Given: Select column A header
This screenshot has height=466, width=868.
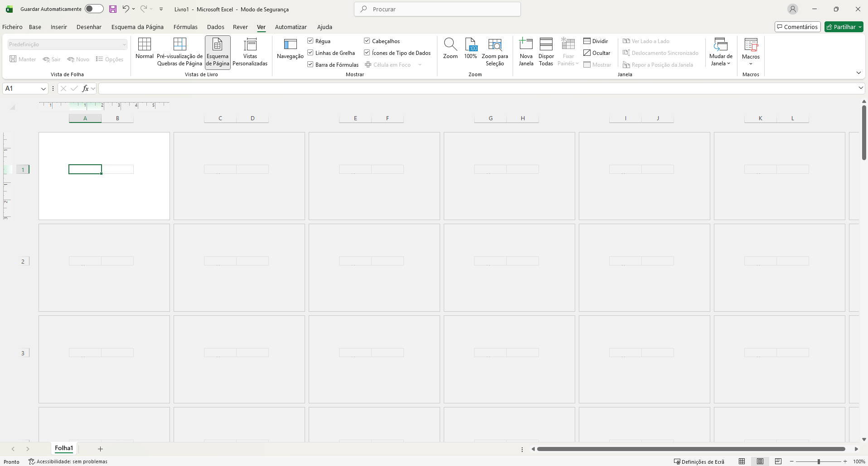Looking at the screenshot, I should tap(85, 118).
